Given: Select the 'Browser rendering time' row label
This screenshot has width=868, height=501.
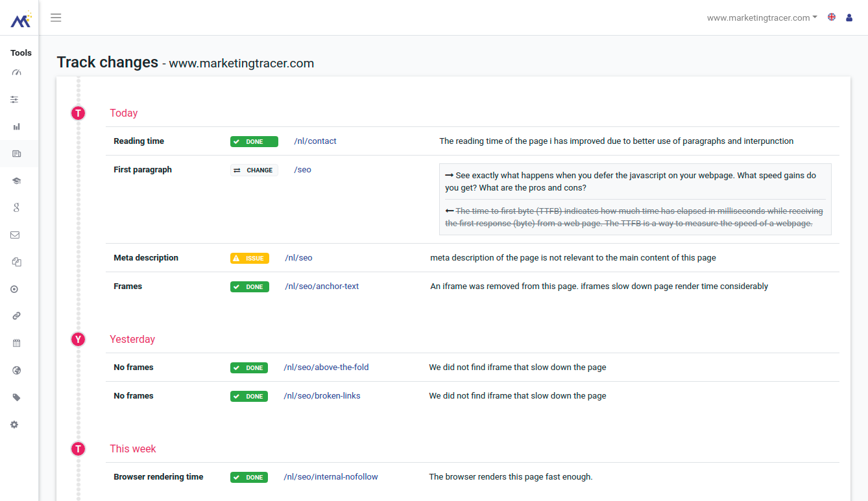Looking at the screenshot, I should (158, 477).
